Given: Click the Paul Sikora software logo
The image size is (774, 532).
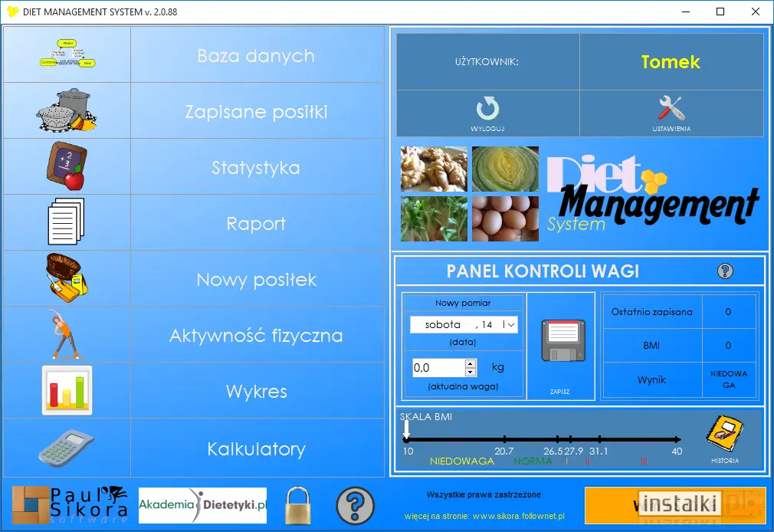Looking at the screenshot, I should [70, 505].
